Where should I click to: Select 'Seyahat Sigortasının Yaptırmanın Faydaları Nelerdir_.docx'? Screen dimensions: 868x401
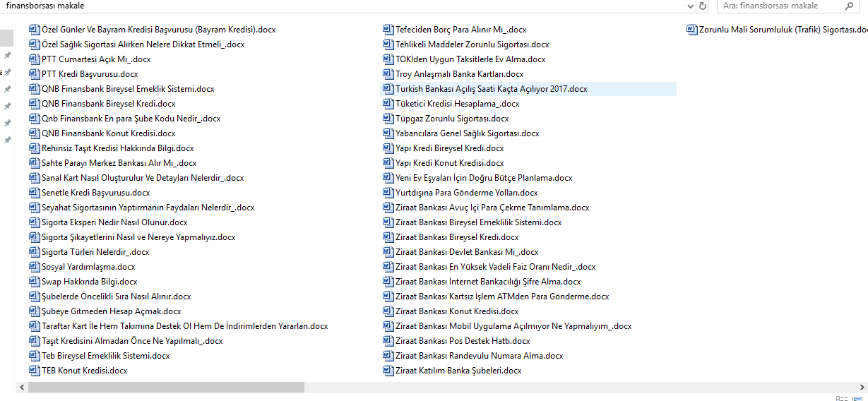click(148, 208)
